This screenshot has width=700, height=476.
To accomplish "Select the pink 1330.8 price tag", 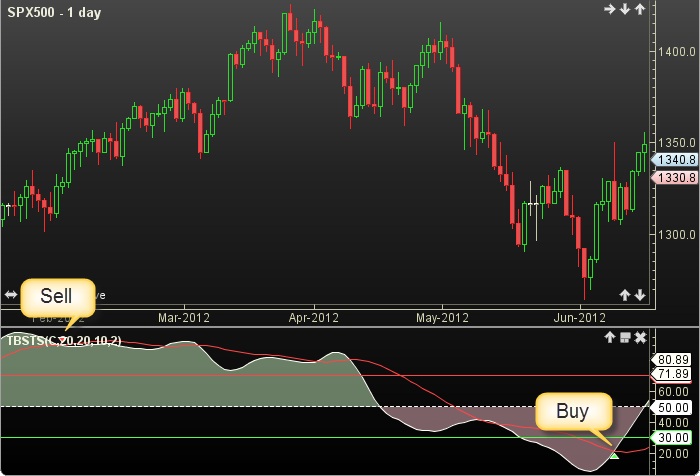I will 675,178.
